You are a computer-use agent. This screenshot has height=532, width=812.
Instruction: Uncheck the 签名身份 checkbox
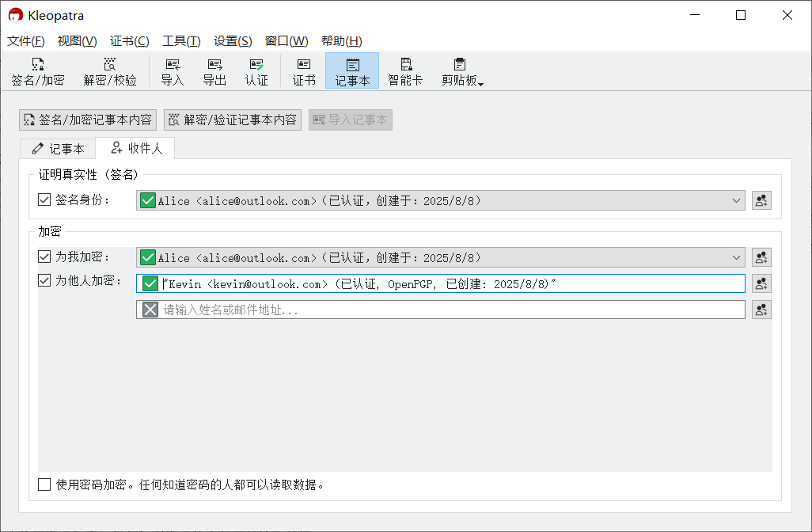[x=44, y=200]
